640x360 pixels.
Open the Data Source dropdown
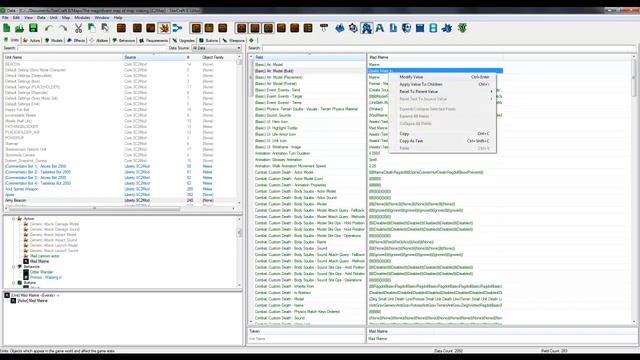[x=217, y=48]
